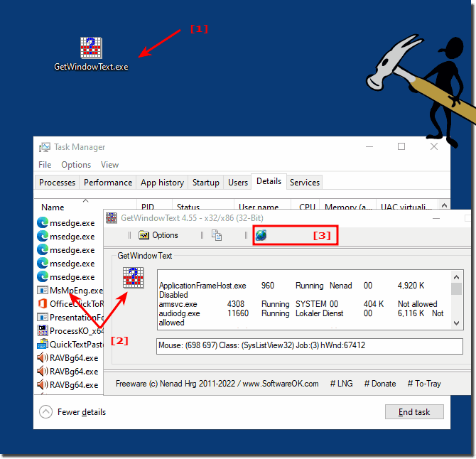Viewport: 476px width, 459px height.
Task: Switch to the Processes tab
Action: click(57, 183)
